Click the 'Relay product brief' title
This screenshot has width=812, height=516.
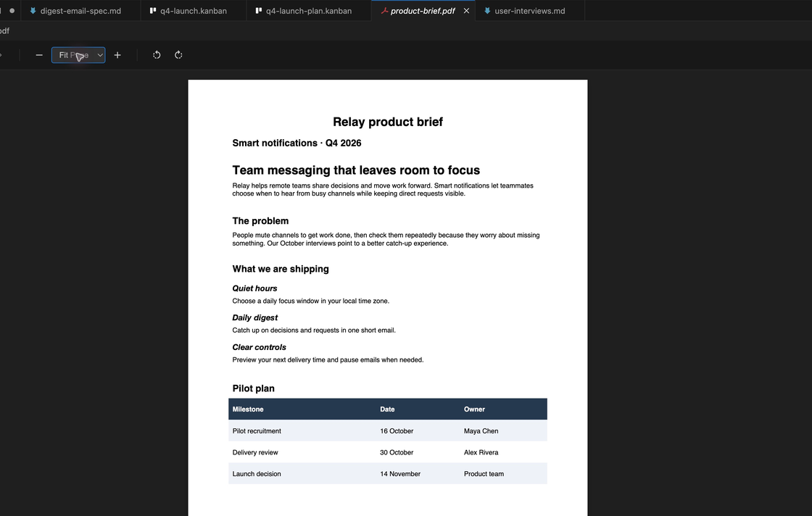[387, 122]
